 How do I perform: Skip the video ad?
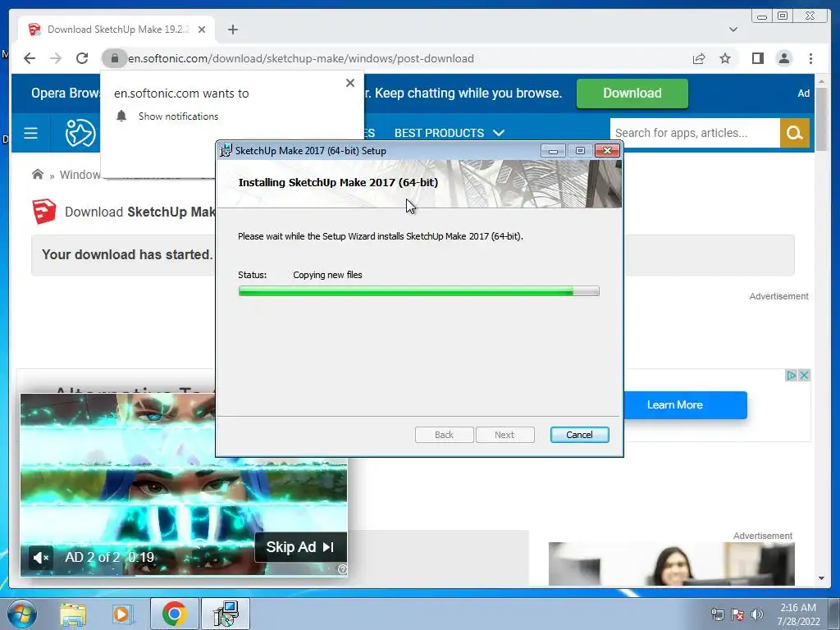coord(300,547)
